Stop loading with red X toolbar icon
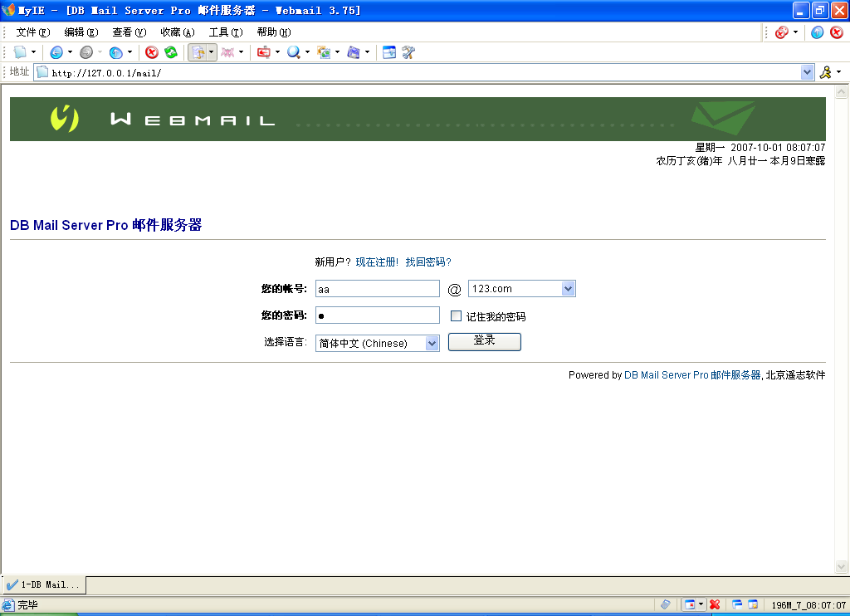Viewport: 850px width, 616px height. click(x=152, y=52)
